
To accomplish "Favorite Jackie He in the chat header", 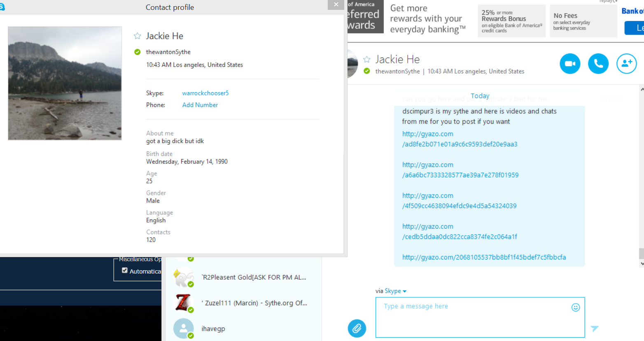I will (x=367, y=60).
